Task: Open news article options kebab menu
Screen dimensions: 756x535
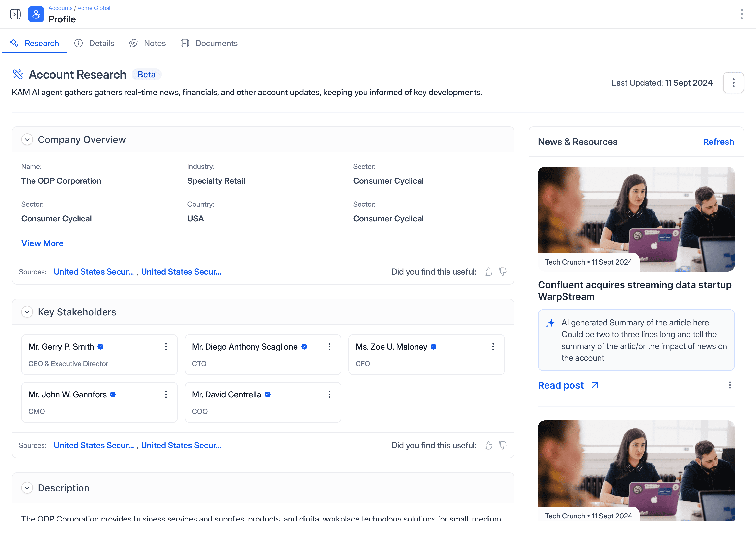Action: pos(730,385)
